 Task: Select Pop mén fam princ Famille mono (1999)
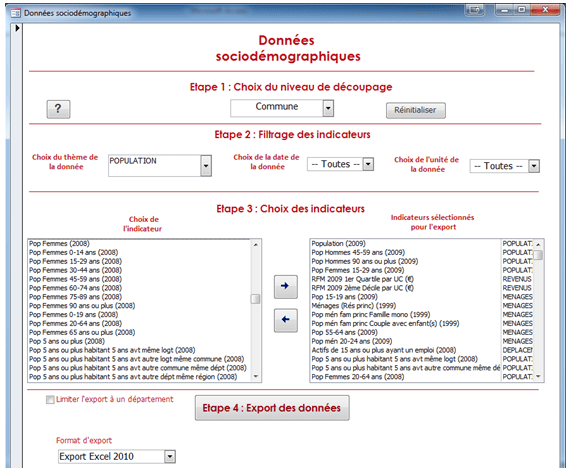click(422, 314)
